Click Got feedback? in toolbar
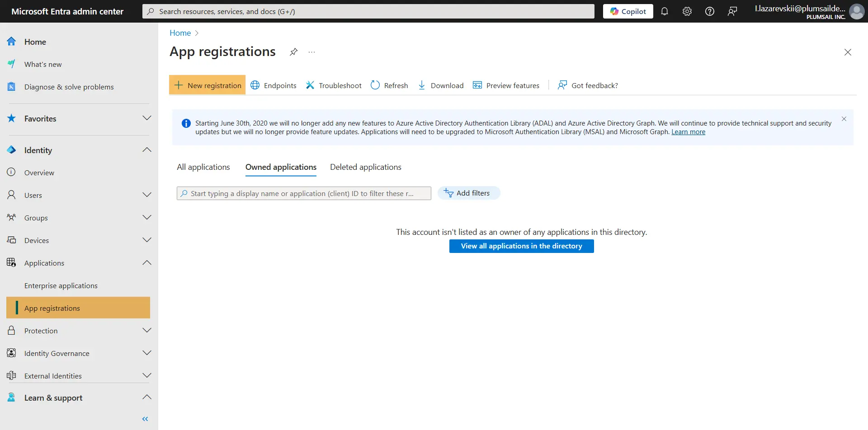The width and height of the screenshot is (868, 430). point(588,85)
